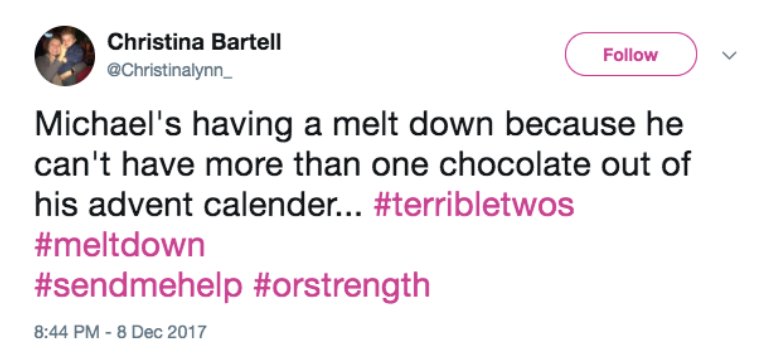Visit the #sendmehelp hashtag
The width and height of the screenshot is (769, 360).
pos(138,286)
